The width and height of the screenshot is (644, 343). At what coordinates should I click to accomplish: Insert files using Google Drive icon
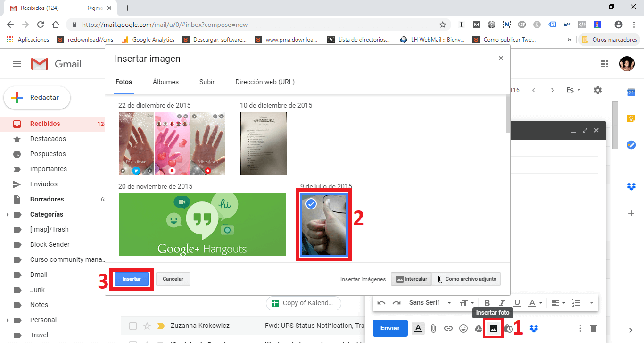click(x=478, y=328)
